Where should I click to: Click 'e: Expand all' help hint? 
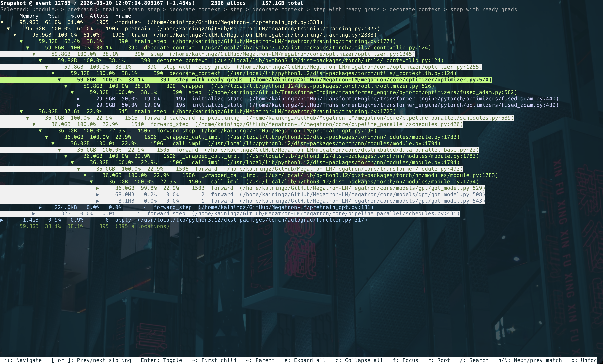coord(305,360)
